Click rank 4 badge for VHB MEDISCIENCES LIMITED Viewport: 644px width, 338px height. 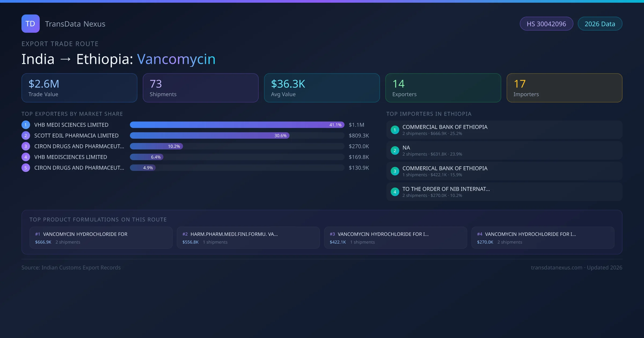tap(26, 157)
